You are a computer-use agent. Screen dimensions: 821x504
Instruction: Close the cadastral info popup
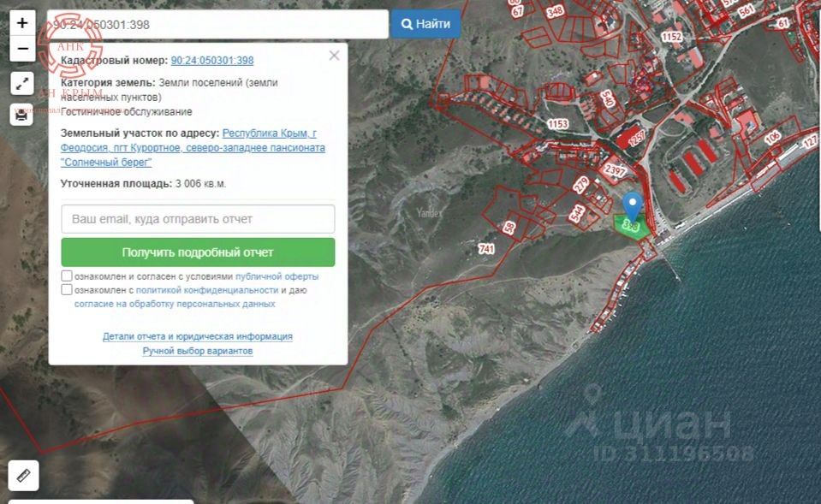click(334, 56)
